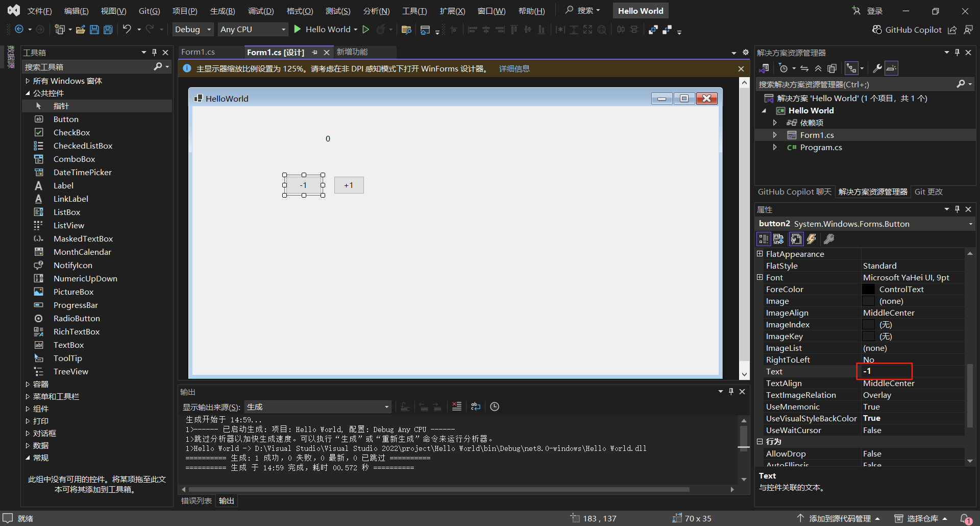Toggle file nesting view in Solution Explorer
The width and height of the screenshot is (980, 526).
(x=852, y=68)
